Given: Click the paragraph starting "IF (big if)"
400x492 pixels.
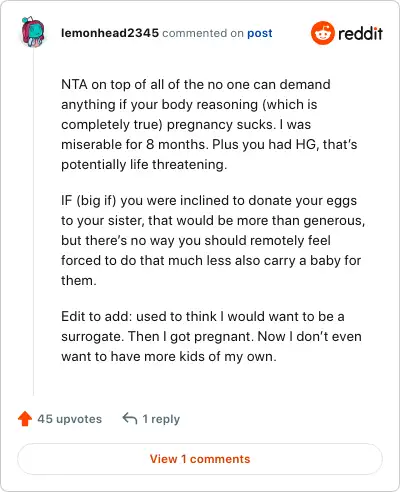Looking at the screenshot, I should tap(213, 240).
